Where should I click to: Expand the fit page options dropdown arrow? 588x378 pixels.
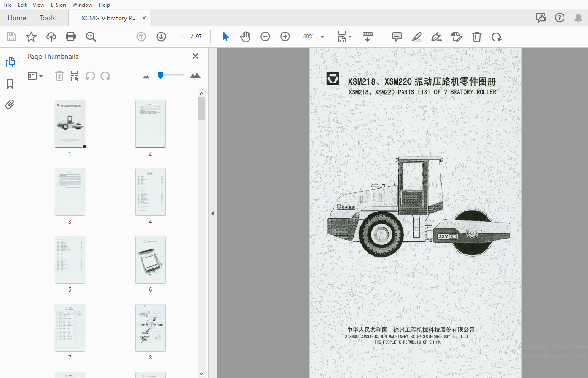[350, 37]
